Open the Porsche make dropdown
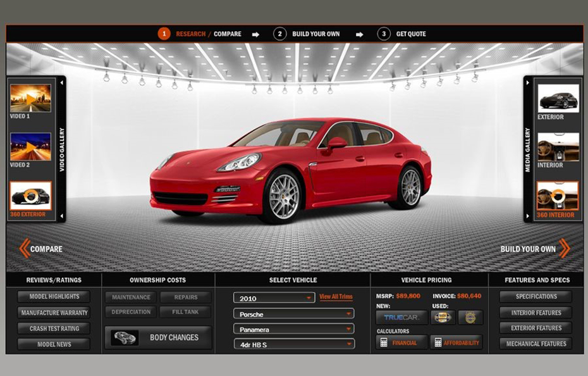This screenshot has height=376, width=588. (x=293, y=313)
